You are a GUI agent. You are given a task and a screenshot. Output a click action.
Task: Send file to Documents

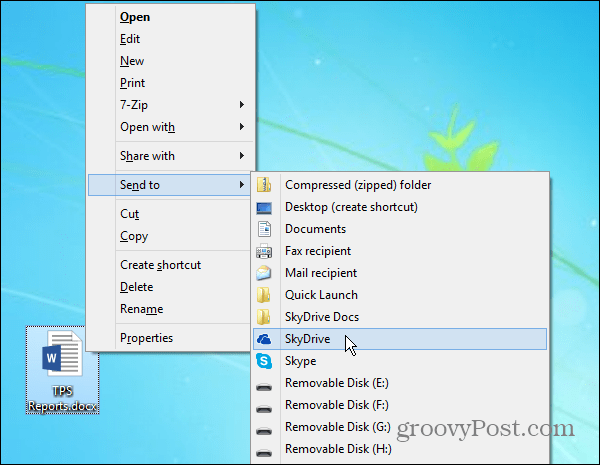point(400,229)
